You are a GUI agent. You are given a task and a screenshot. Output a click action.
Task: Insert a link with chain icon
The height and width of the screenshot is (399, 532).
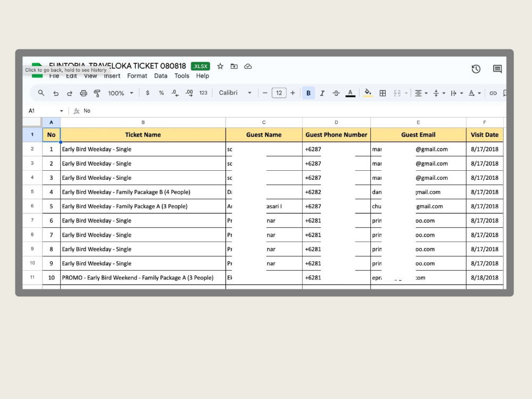[x=493, y=93]
